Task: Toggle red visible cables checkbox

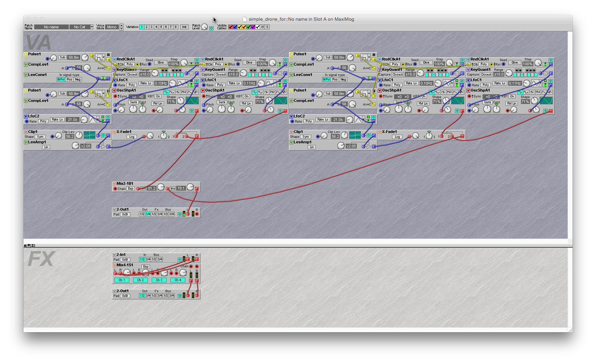Action: 231,27
